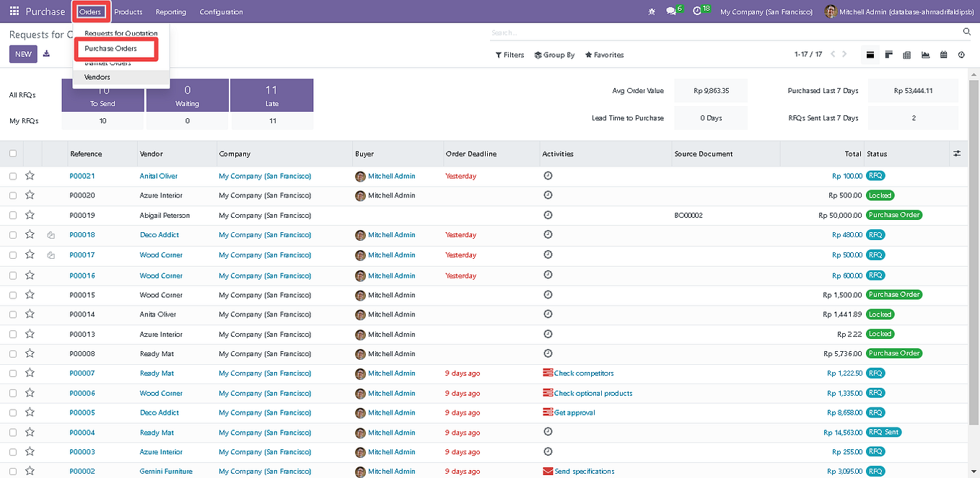The width and height of the screenshot is (980, 478).
Task: Select all records with the header checkbox
Action: (12, 154)
